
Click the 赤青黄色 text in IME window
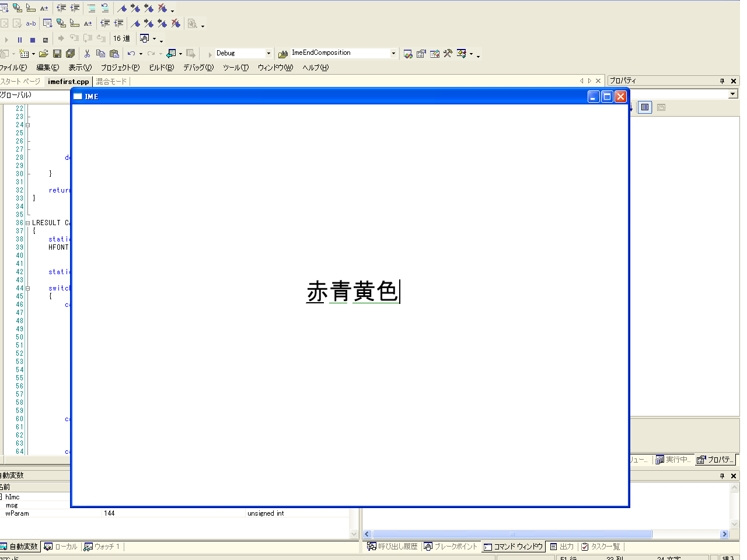pyautogui.click(x=352, y=291)
